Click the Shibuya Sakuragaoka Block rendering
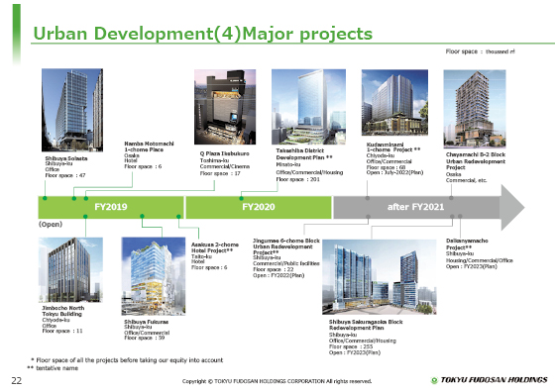This screenshot has width=555, height=392. pyautogui.click(x=379, y=277)
